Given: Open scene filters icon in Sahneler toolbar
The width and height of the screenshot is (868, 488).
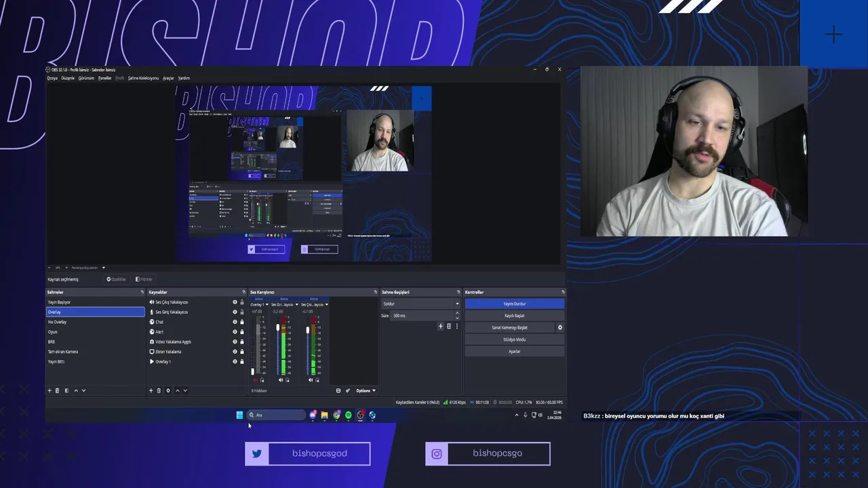Looking at the screenshot, I should pos(66,390).
